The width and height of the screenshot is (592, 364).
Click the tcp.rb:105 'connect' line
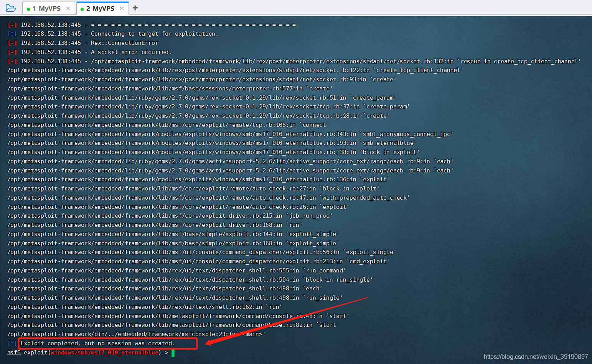168,125
